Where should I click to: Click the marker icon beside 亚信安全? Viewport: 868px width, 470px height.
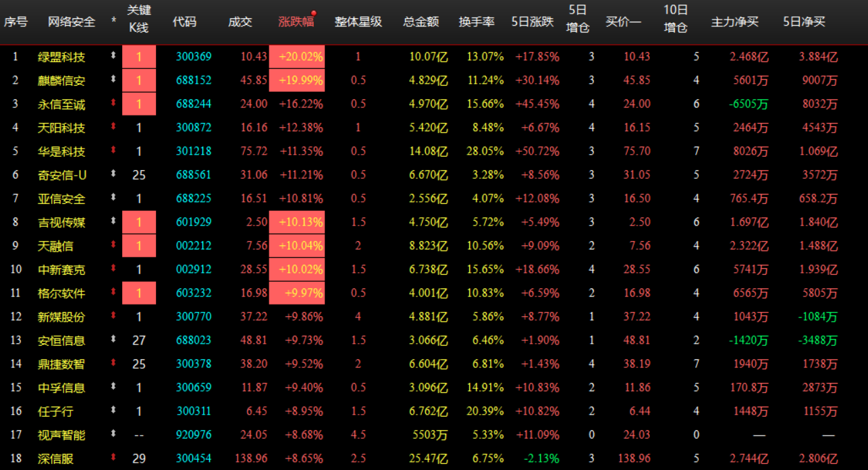tap(113, 198)
